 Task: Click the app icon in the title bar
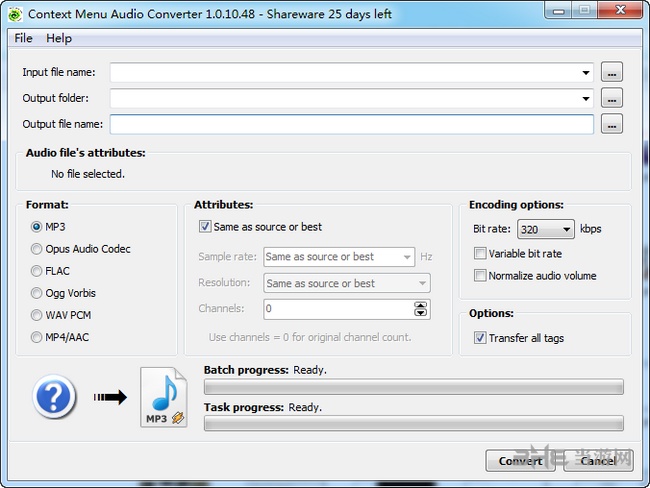tap(15, 14)
